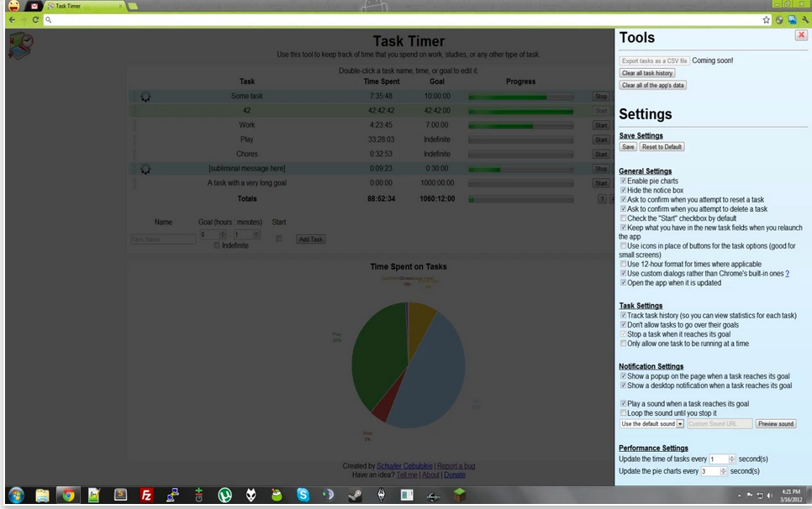The height and width of the screenshot is (509, 812).
Task: Save the settings with the Save button
Action: [628, 147]
